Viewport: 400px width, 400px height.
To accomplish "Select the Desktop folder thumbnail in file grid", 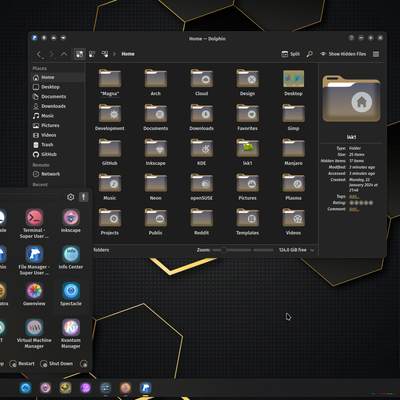I will point(293,82).
